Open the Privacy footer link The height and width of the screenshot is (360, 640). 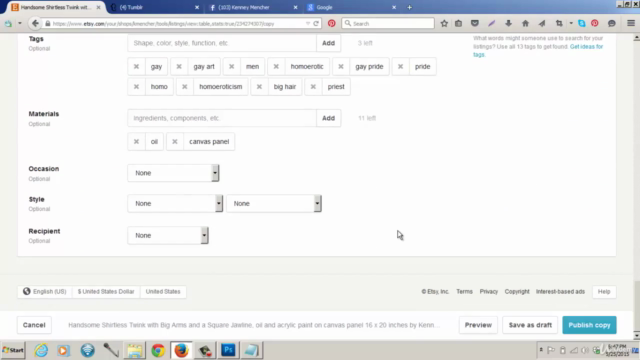tap(489, 291)
